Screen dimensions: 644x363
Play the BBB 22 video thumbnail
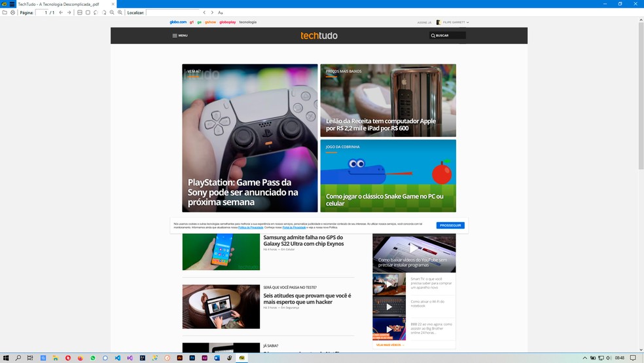pos(389,329)
